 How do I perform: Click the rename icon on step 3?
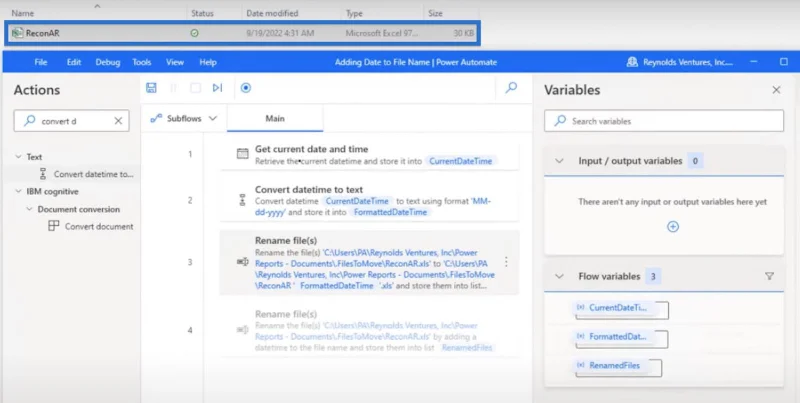(242, 262)
